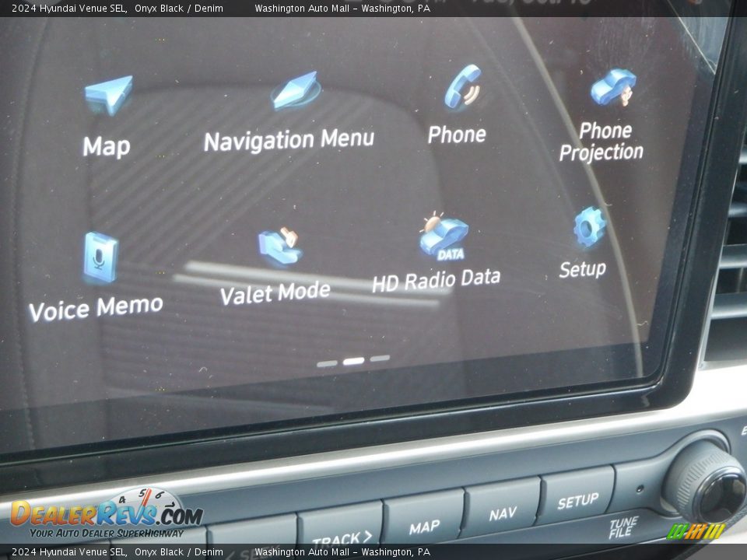
Task: Push the TRACK > button
Action: (341, 529)
